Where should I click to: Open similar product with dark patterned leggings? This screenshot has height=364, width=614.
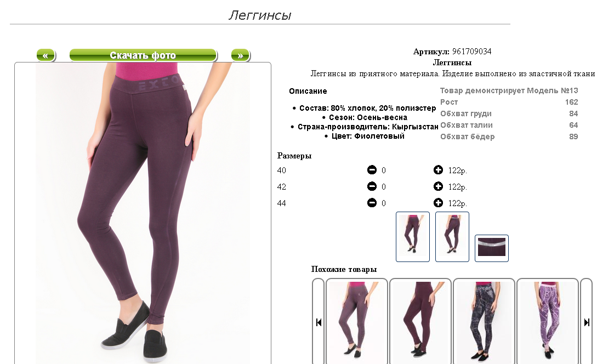point(484,321)
